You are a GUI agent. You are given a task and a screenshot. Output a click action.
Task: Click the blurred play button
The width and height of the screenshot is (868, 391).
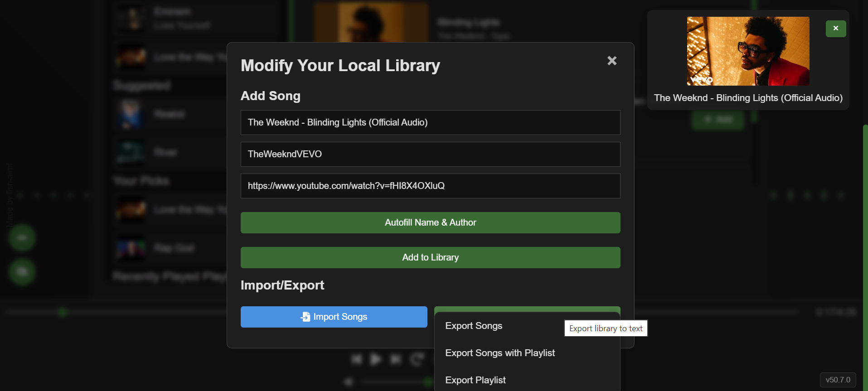tap(376, 359)
